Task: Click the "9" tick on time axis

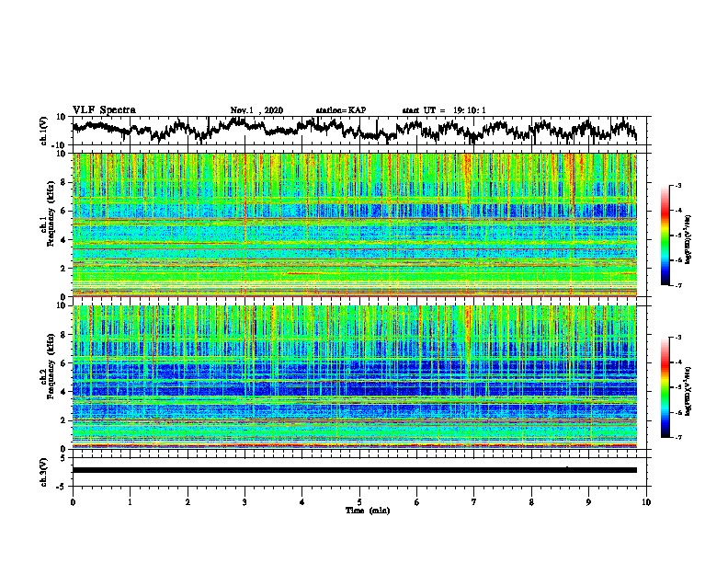Action: coord(588,502)
